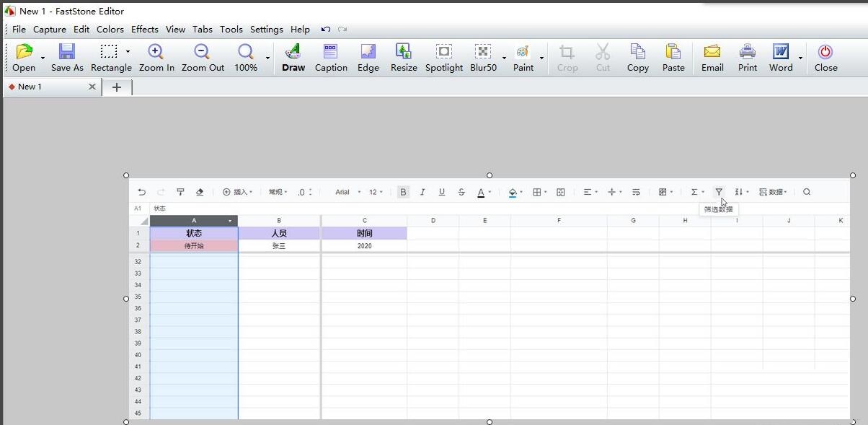Click the Zoom In magnifier

point(156,52)
